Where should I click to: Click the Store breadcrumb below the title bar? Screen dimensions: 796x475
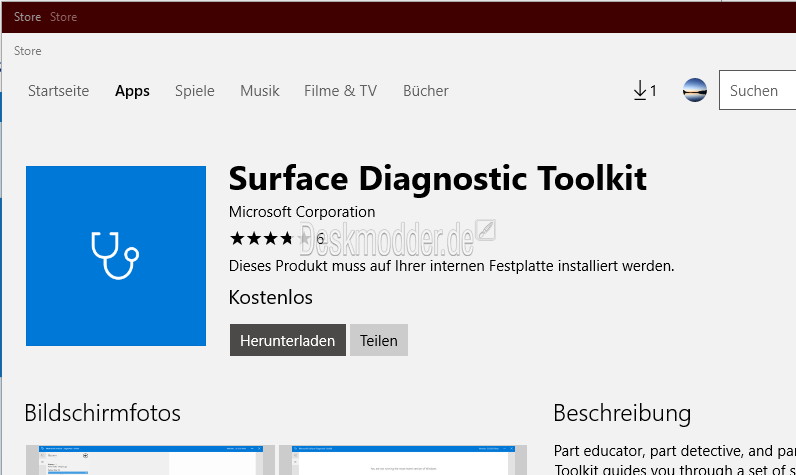click(27, 51)
